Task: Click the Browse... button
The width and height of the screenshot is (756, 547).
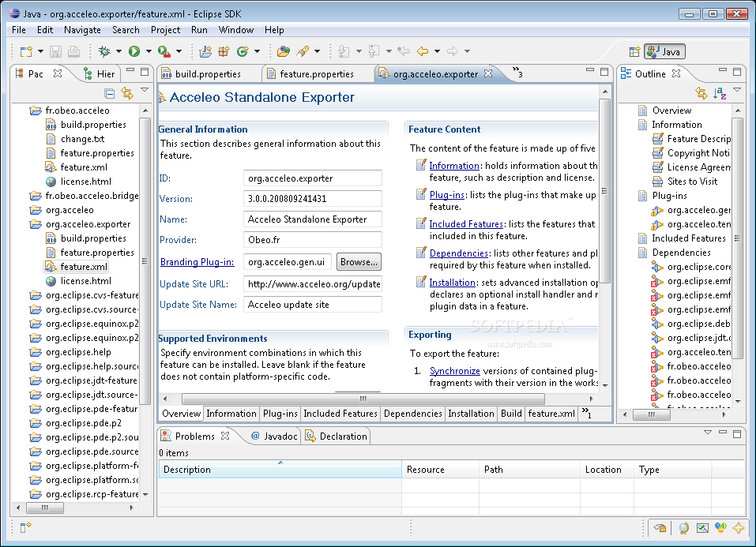Action: pos(359,262)
